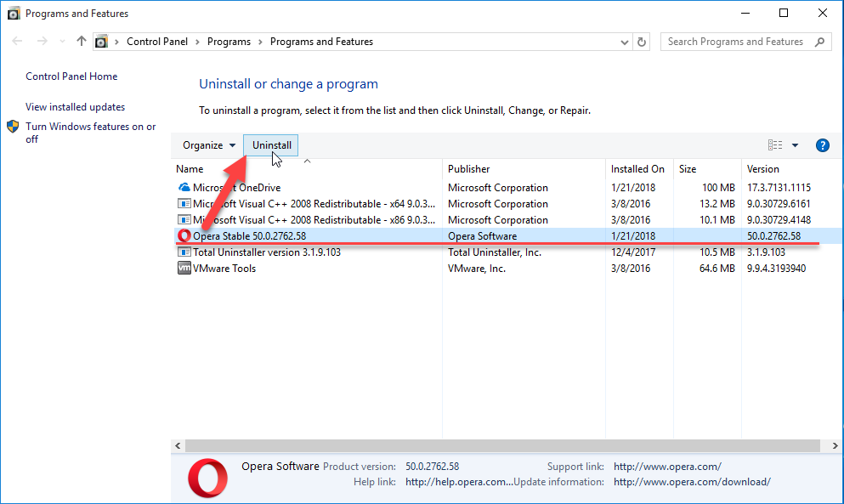Sort by the Publisher column header
The height and width of the screenshot is (504, 844).
(x=469, y=169)
